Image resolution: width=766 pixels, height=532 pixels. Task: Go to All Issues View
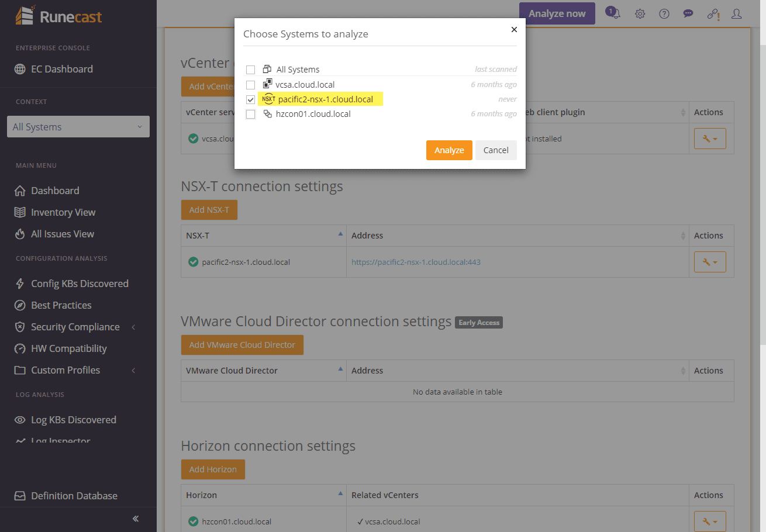(x=61, y=233)
